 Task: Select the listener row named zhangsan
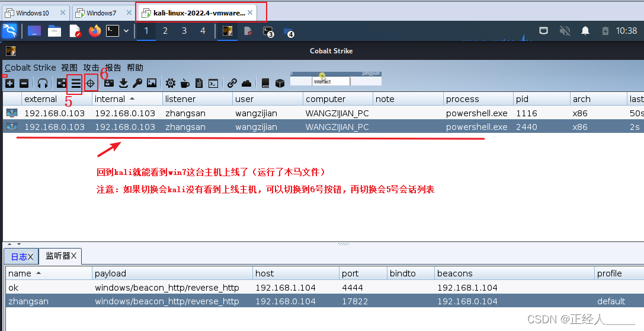(x=325, y=301)
